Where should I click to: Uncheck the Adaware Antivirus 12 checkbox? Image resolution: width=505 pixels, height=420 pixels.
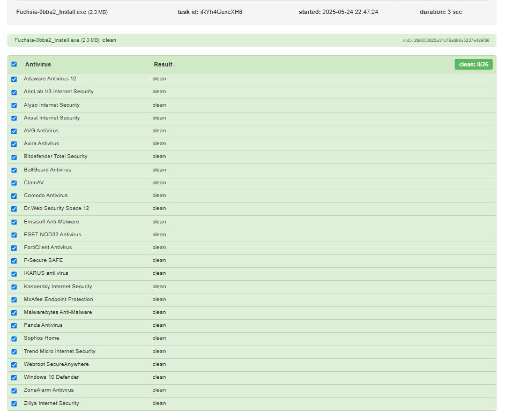point(14,79)
